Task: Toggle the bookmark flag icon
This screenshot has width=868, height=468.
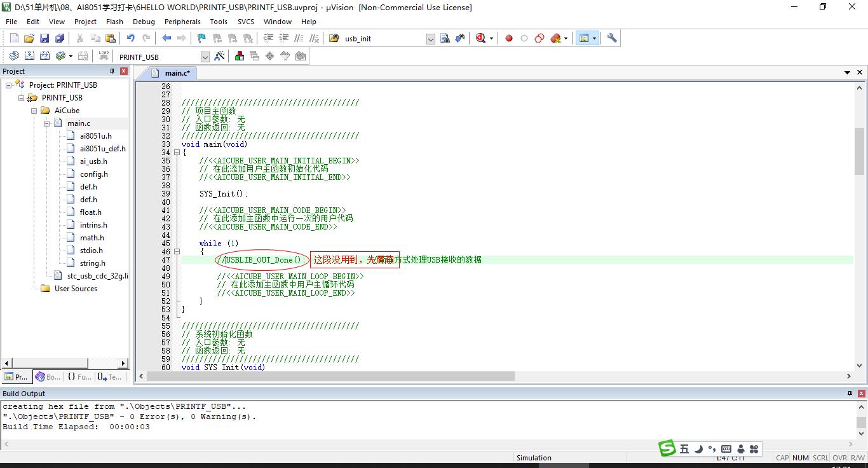Action: [x=201, y=38]
